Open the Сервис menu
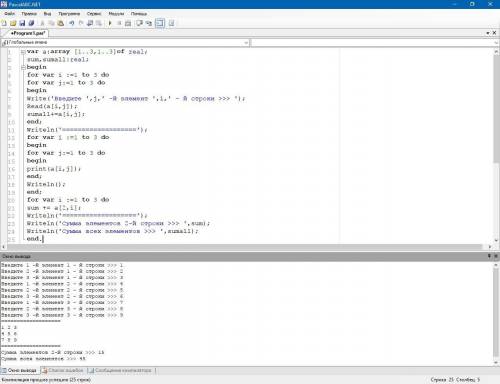500x384 pixels. (94, 14)
